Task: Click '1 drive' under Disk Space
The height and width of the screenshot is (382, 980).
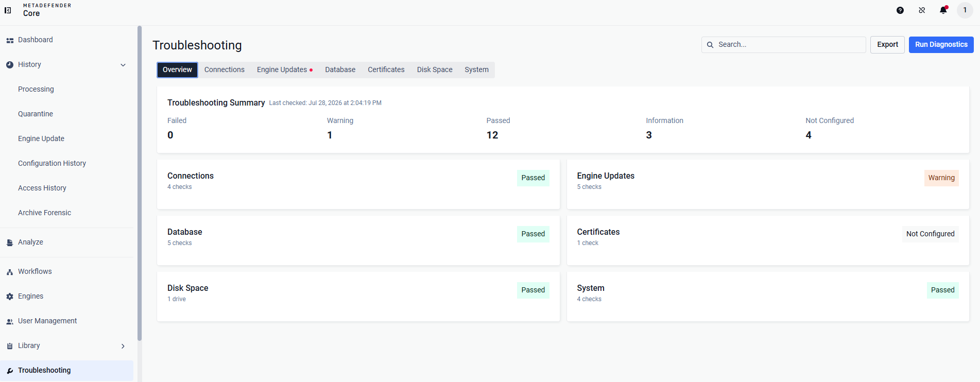Action: pos(177,300)
